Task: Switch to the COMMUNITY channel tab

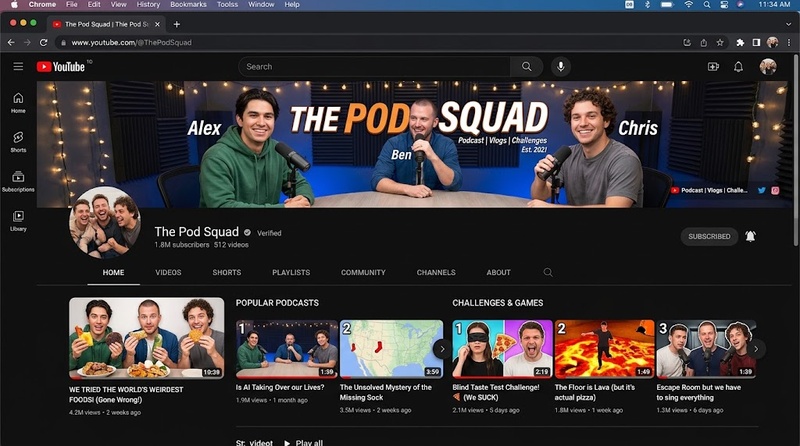Action: [x=363, y=272]
